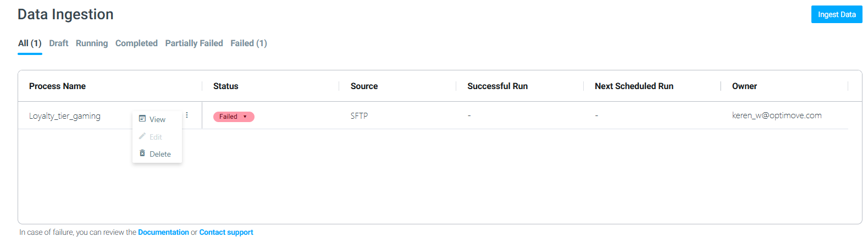Click the Next Scheduled Run column header

634,86
